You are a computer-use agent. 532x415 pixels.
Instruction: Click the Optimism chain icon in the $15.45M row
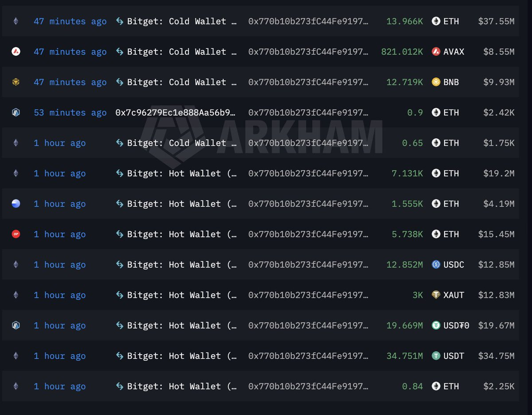[16, 234]
